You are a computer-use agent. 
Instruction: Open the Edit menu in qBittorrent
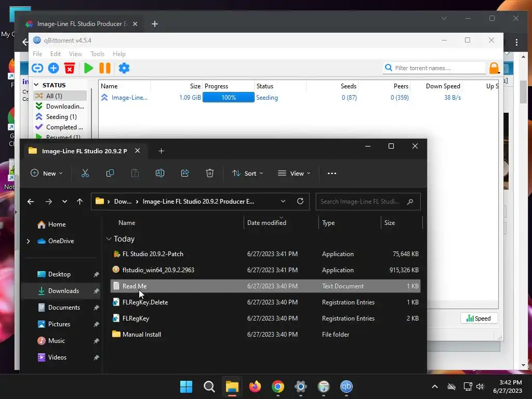(55, 54)
